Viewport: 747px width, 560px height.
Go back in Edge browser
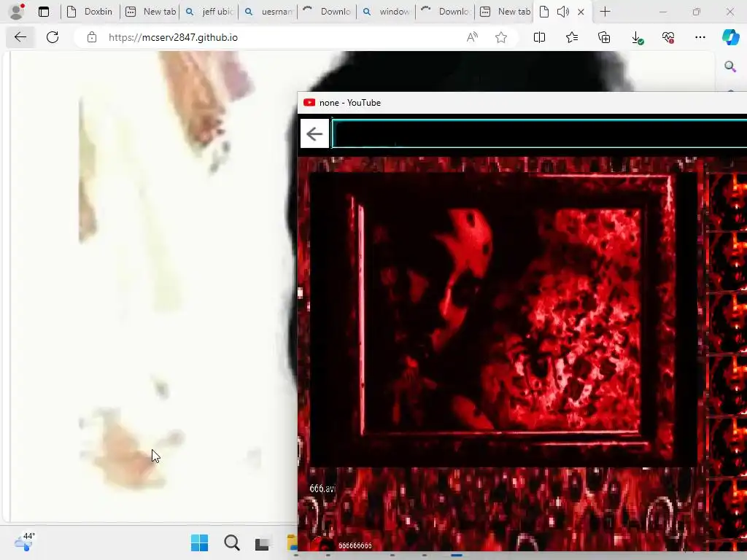click(20, 37)
